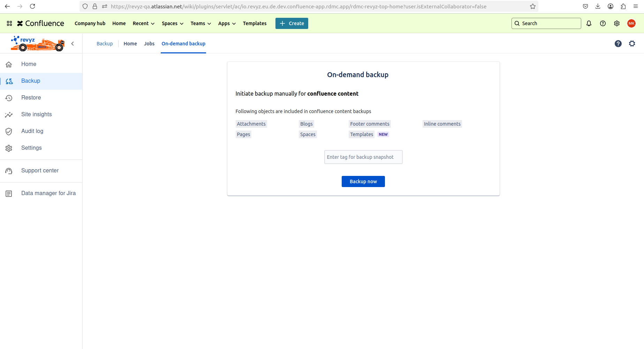Open the Confluence help icon in top bar
644x349 pixels.
(603, 23)
